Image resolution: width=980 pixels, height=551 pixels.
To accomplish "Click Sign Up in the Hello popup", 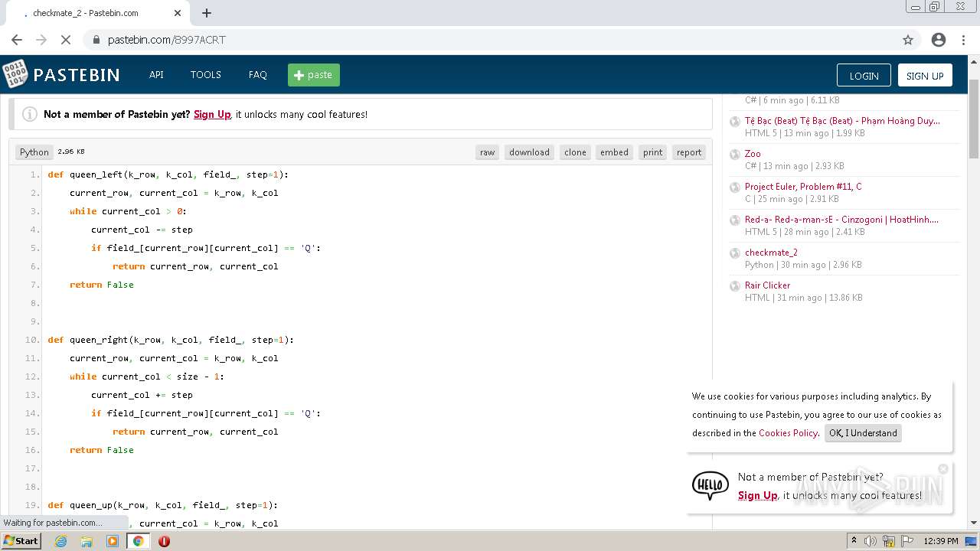I will [x=757, y=495].
